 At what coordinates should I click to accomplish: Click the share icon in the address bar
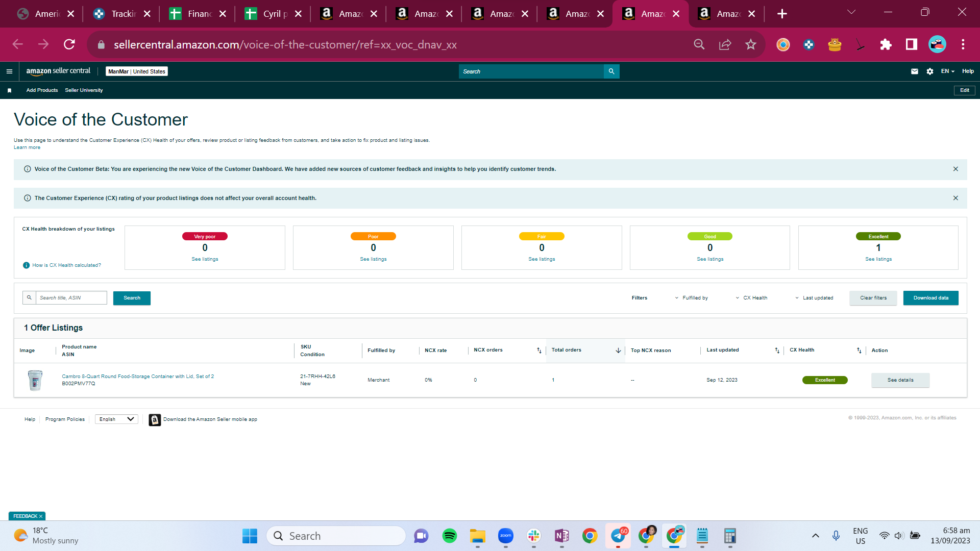pyautogui.click(x=725, y=44)
